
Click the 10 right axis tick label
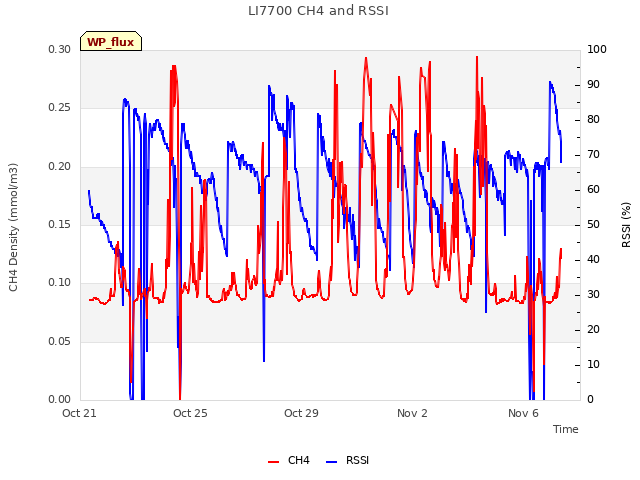(x=593, y=364)
